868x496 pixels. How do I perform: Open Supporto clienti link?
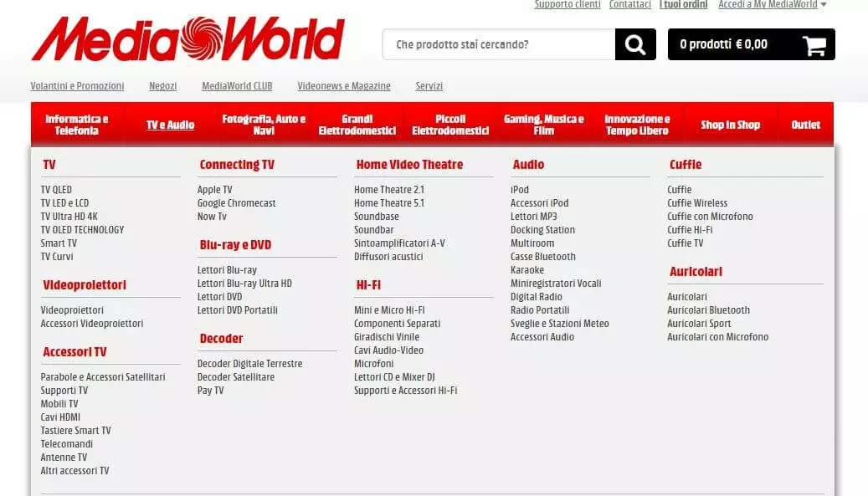click(x=568, y=4)
